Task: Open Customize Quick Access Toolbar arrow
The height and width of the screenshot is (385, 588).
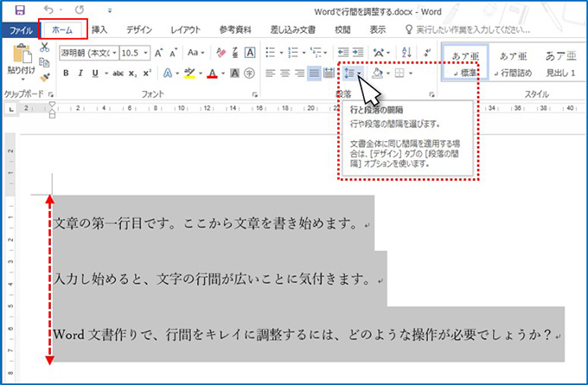Action: tap(110, 11)
